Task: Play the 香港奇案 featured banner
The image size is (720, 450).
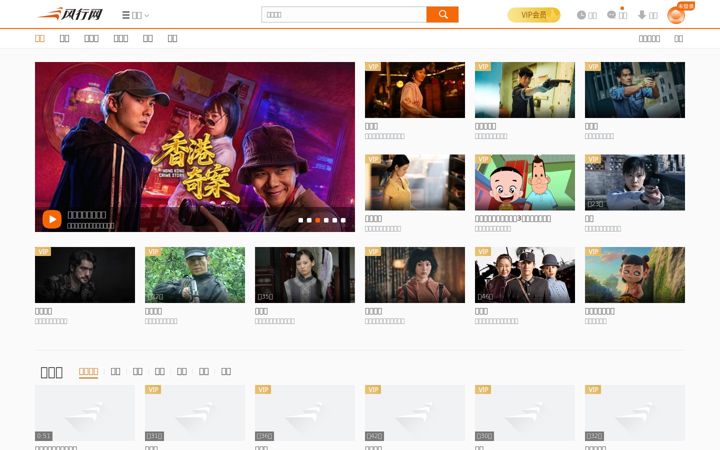Action: tap(52, 219)
